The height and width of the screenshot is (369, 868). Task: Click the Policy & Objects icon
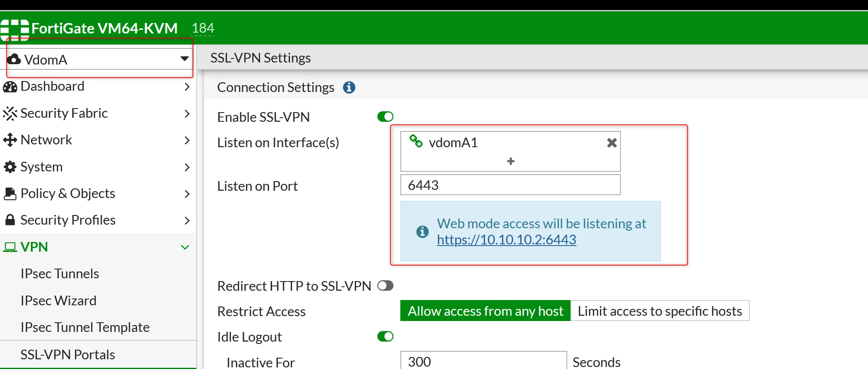point(10,194)
